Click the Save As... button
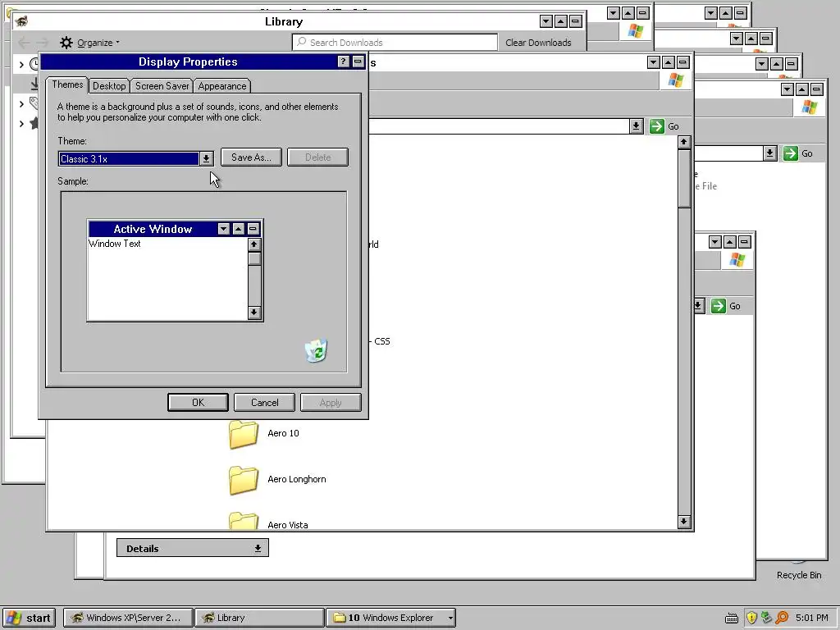840x630 pixels. click(x=251, y=157)
